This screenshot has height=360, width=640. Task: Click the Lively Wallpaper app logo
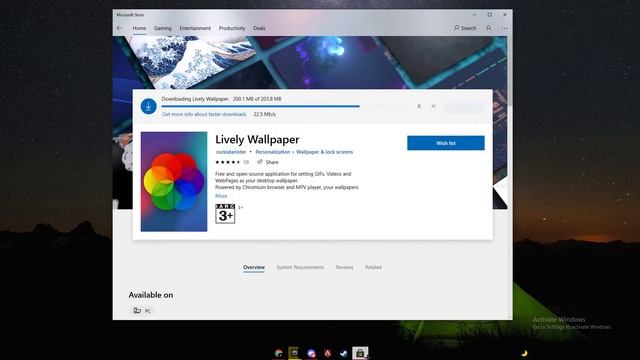tap(174, 182)
